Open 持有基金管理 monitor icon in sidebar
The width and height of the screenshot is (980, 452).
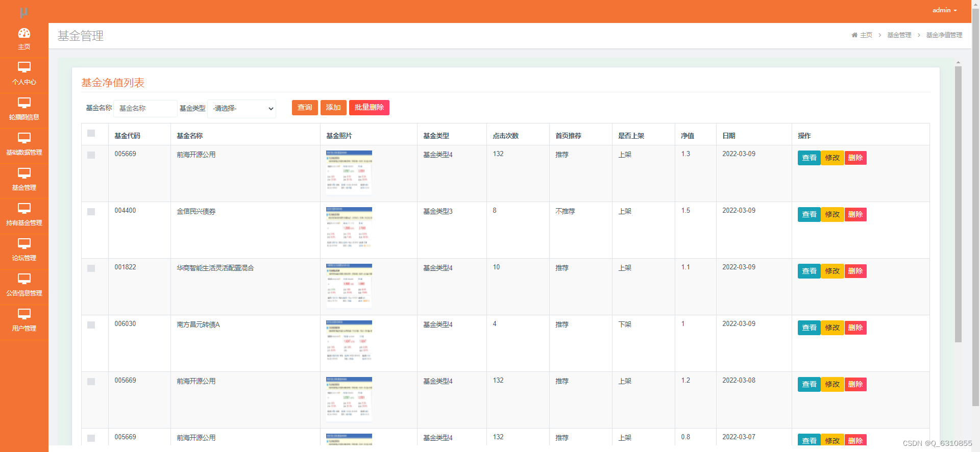pyautogui.click(x=24, y=208)
